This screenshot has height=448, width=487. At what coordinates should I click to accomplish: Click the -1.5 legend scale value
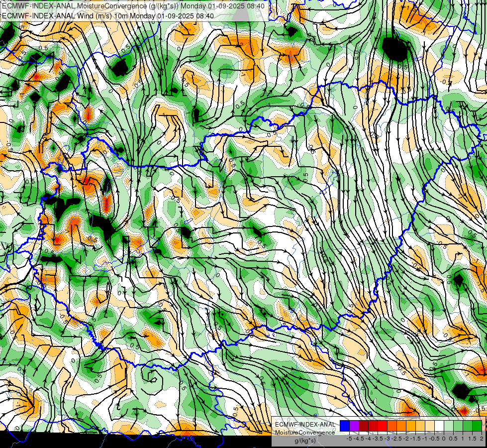tap(415, 439)
